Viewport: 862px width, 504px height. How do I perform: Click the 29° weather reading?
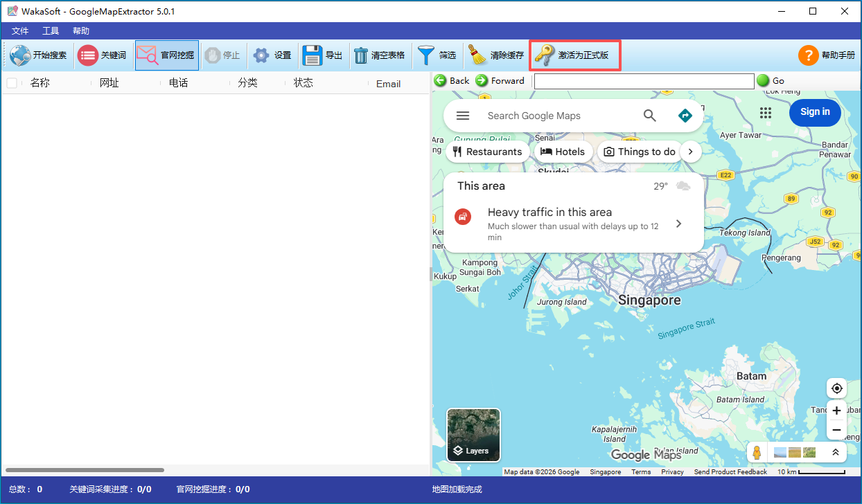(x=661, y=186)
